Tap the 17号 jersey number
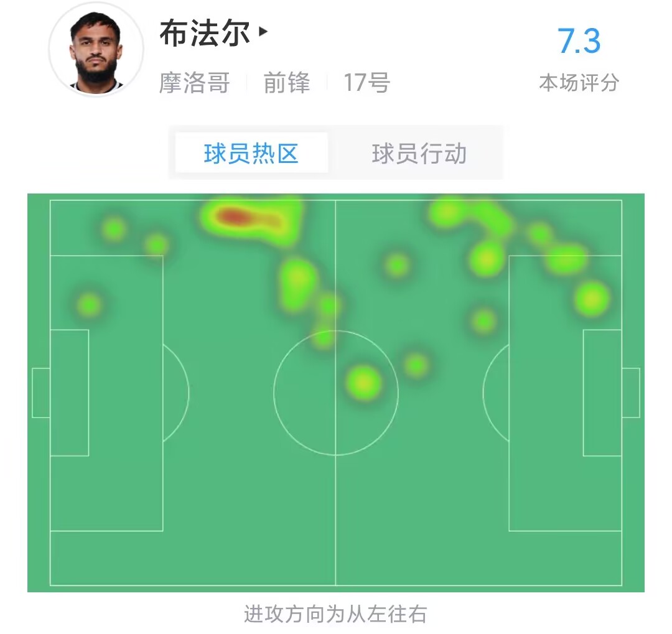The width and height of the screenshot is (672, 634). coord(367,82)
